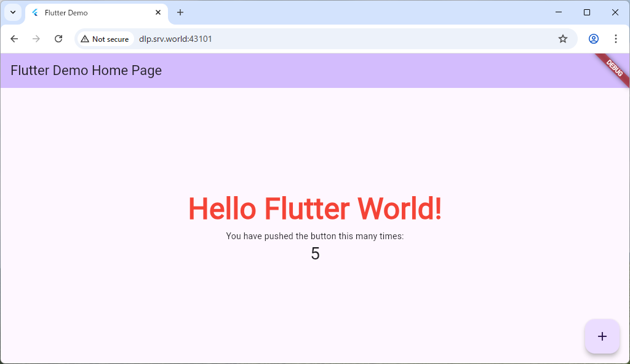
Task: Go back using the back arrow
Action: pyautogui.click(x=14, y=39)
